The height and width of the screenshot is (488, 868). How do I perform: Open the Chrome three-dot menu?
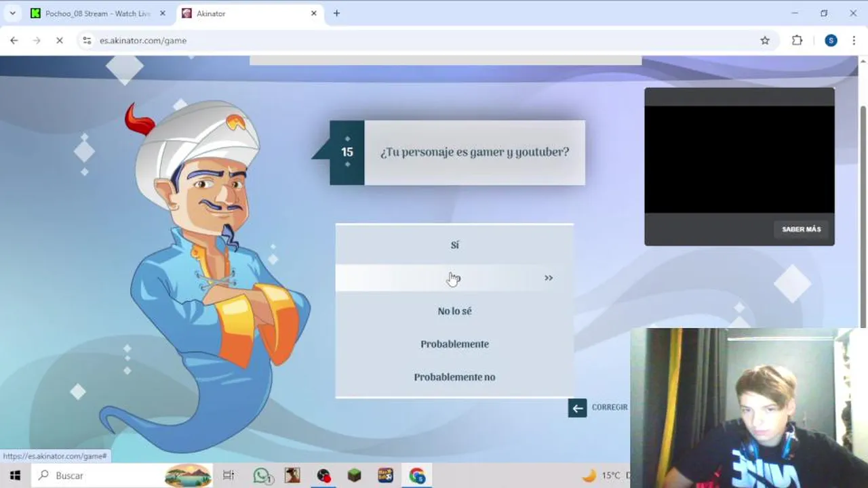pos(854,41)
